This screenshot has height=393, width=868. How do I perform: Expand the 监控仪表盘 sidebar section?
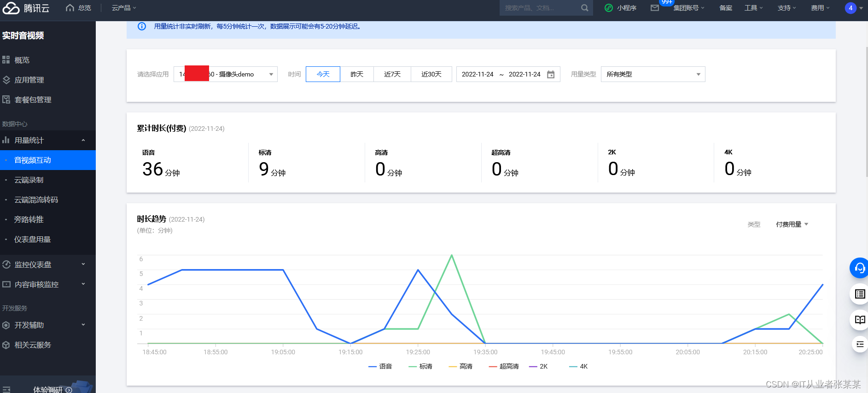point(48,264)
